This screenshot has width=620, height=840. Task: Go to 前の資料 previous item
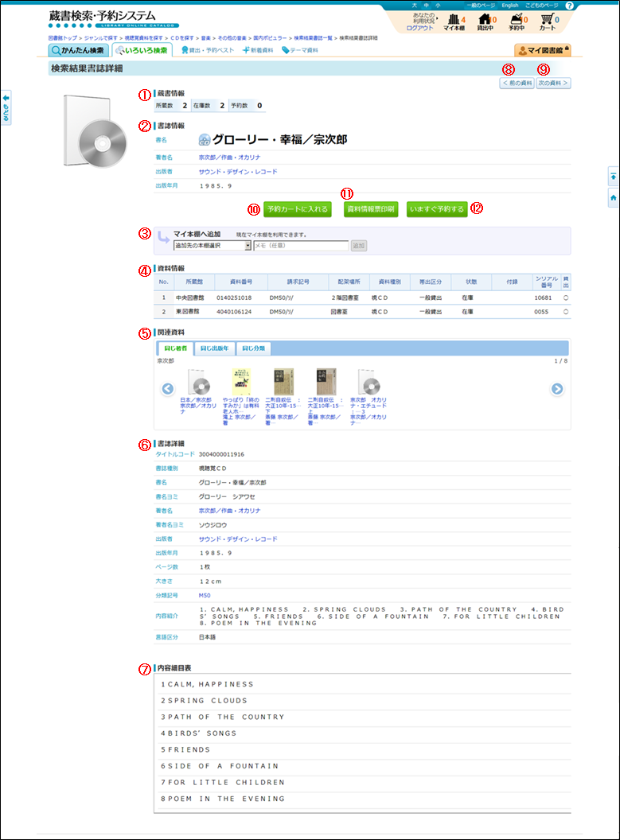pos(517,83)
